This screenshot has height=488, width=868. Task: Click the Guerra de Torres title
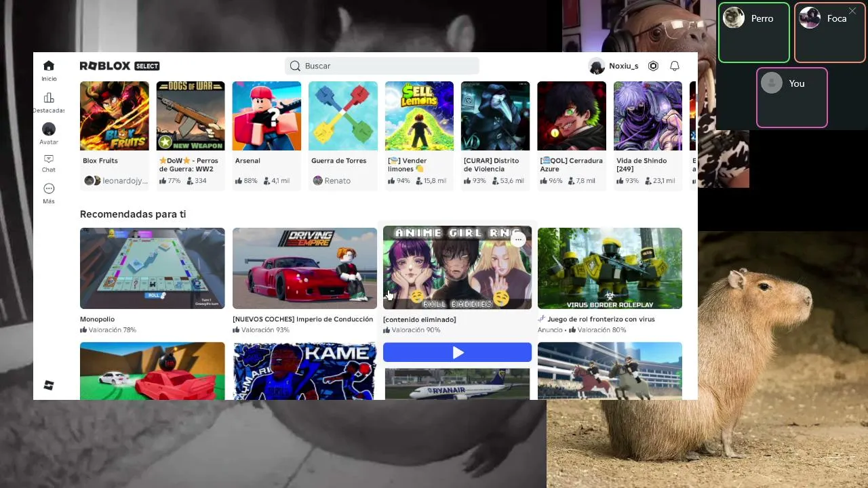coord(338,161)
